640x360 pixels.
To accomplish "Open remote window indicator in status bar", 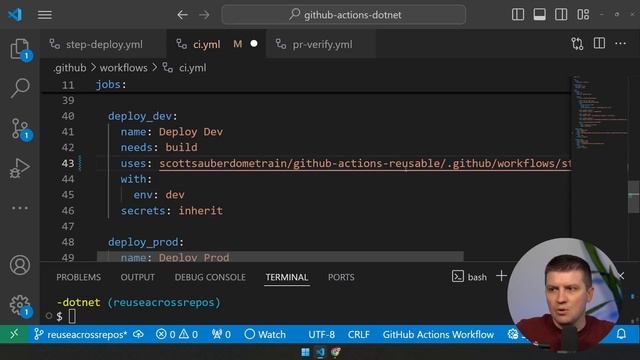I will [x=14, y=334].
